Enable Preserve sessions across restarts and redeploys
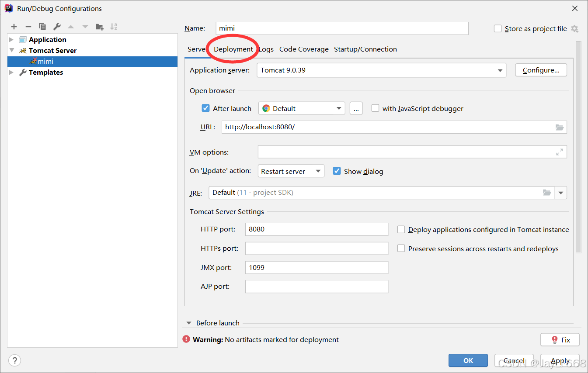 click(401, 248)
